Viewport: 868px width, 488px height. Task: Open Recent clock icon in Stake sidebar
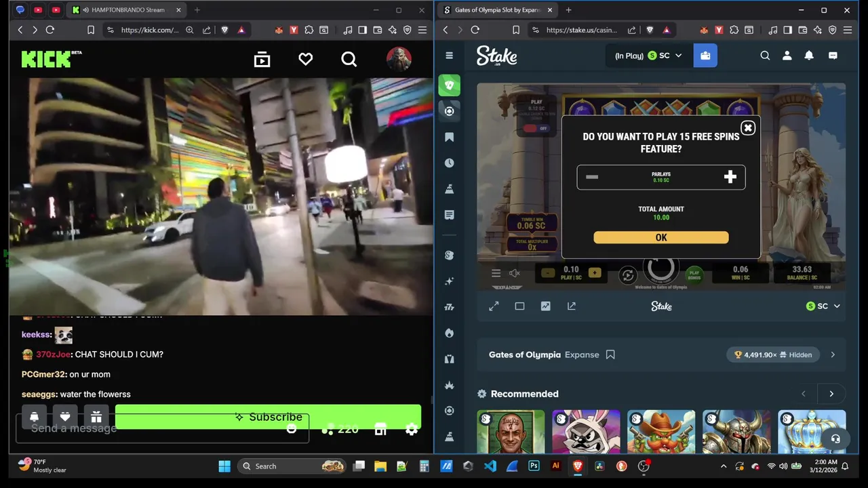tap(449, 163)
